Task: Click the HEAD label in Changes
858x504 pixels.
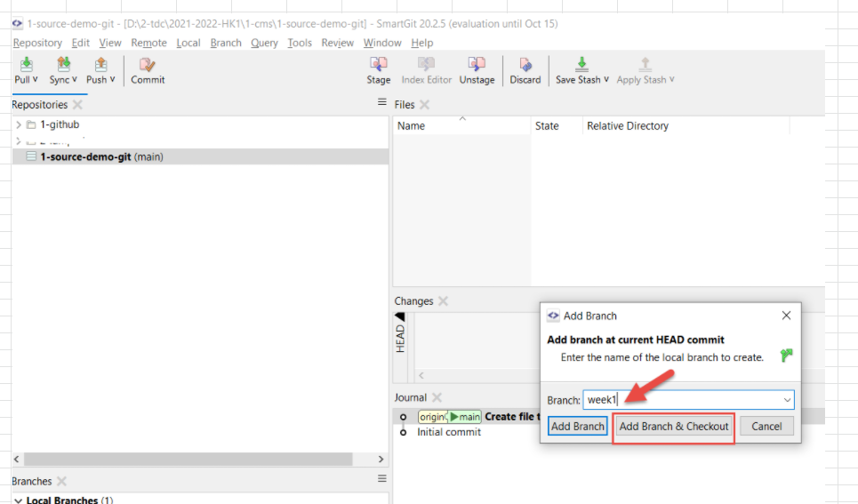Action: pyautogui.click(x=400, y=338)
